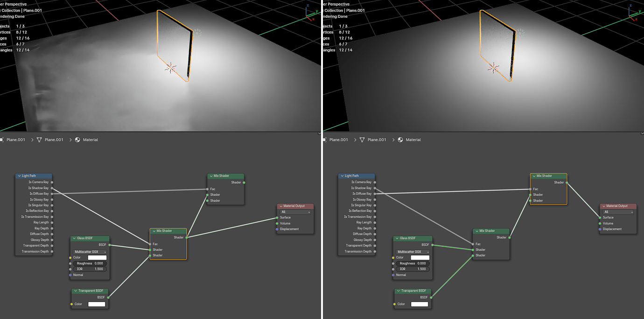The height and width of the screenshot is (319, 644).
Task: Click the mesh data icon in left breadcrumb
Action: click(x=39, y=139)
